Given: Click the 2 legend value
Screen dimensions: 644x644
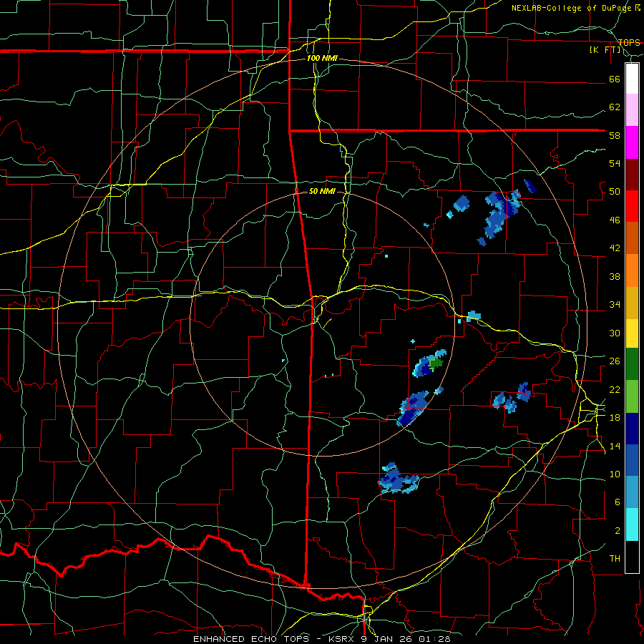Looking at the screenshot, I should [x=618, y=531].
